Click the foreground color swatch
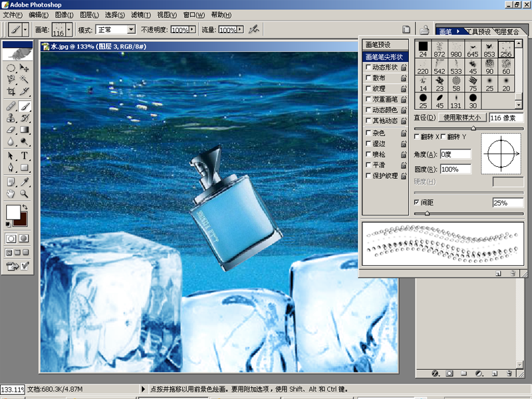The width and height of the screenshot is (532, 399). [x=13, y=212]
